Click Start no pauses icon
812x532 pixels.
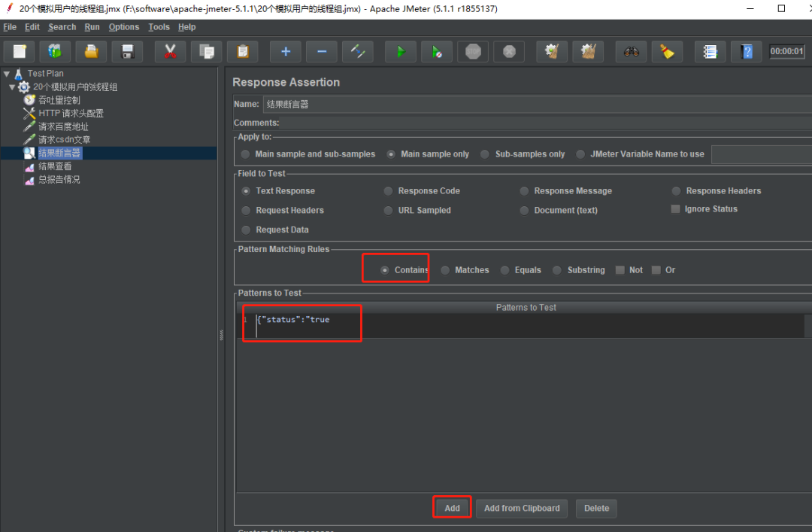pos(437,51)
